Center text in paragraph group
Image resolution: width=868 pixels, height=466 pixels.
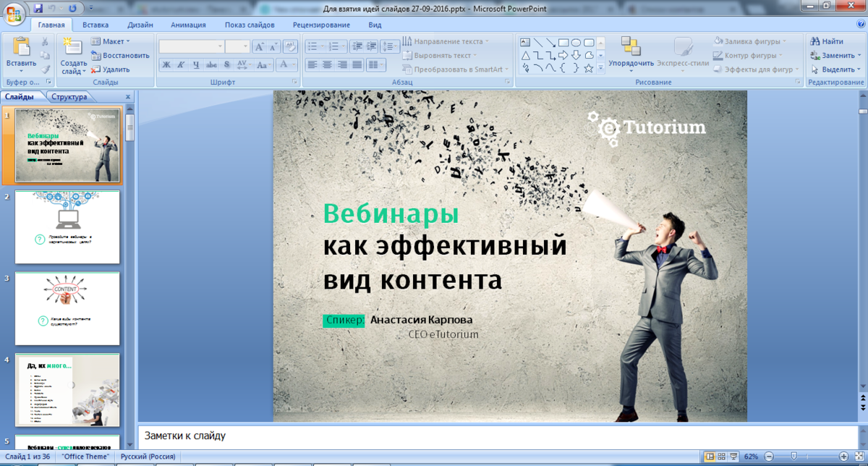tap(326, 64)
